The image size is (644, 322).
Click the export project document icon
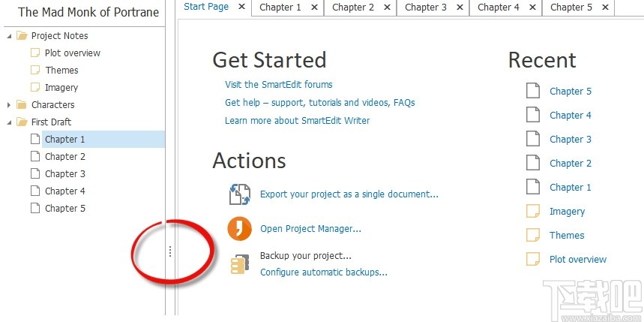(239, 194)
